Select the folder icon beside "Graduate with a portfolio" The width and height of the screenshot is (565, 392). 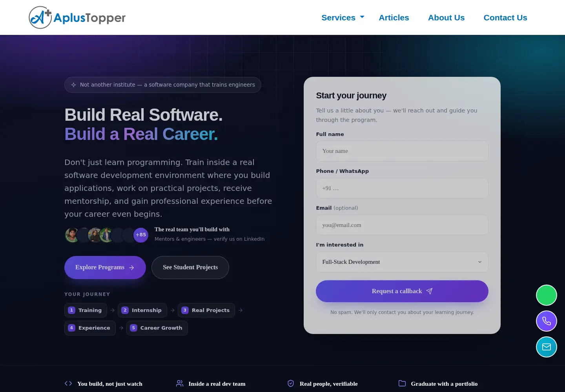[x=402, y=383]
